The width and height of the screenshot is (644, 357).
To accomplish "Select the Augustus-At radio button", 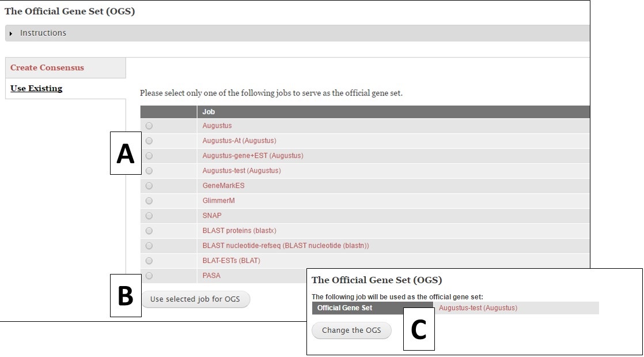I will pos(149,141).
